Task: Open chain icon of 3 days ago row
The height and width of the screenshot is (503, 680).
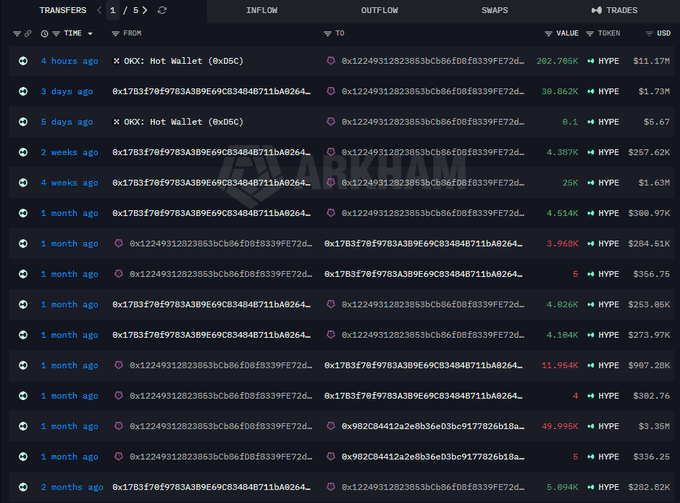Action: [x=23, y=91]
